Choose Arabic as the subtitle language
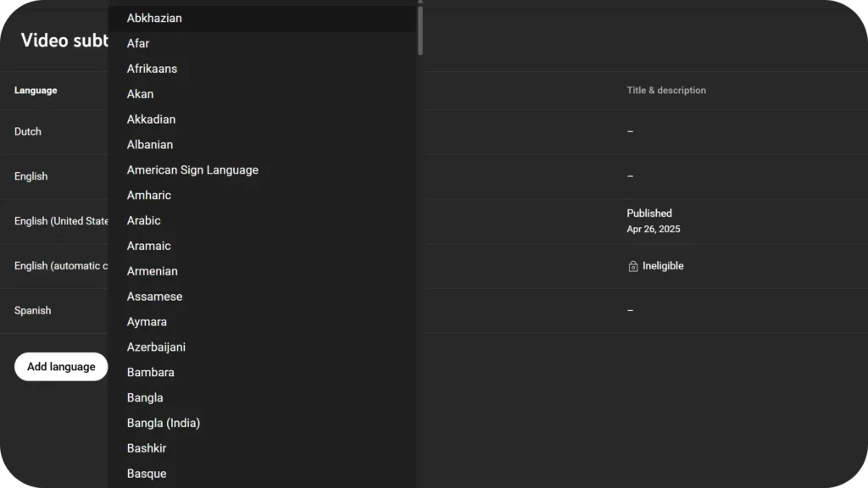This screenshot has width=868, height=488. 144,220
